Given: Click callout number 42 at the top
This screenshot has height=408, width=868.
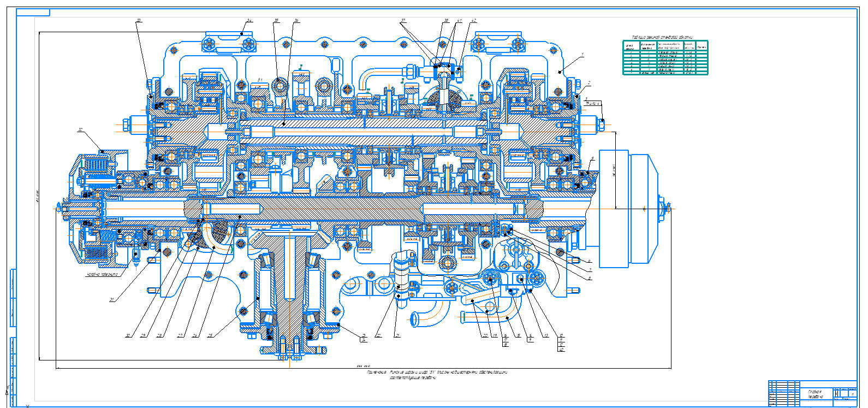Looking at the screenshot, I should [x=474, y=20].
